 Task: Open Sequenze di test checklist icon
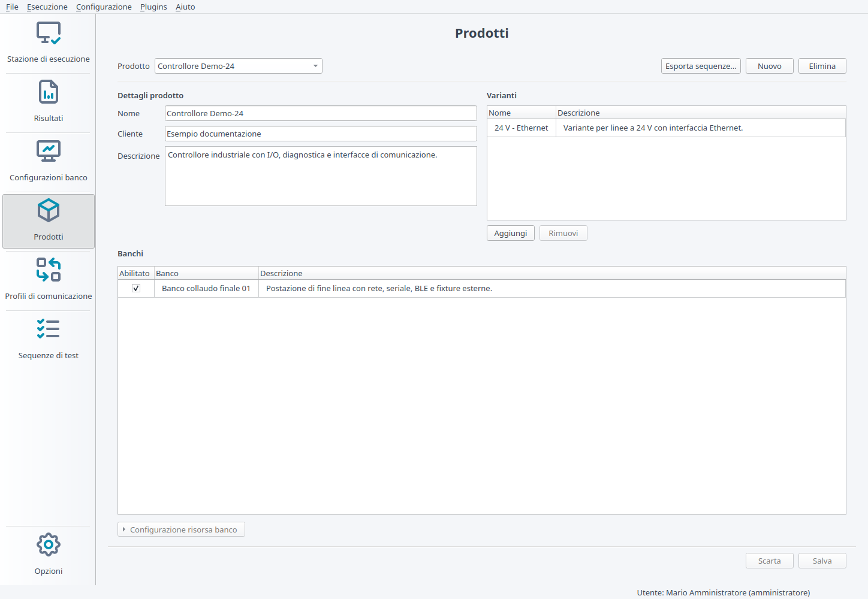pyautogui.click(x=49, y=329)
